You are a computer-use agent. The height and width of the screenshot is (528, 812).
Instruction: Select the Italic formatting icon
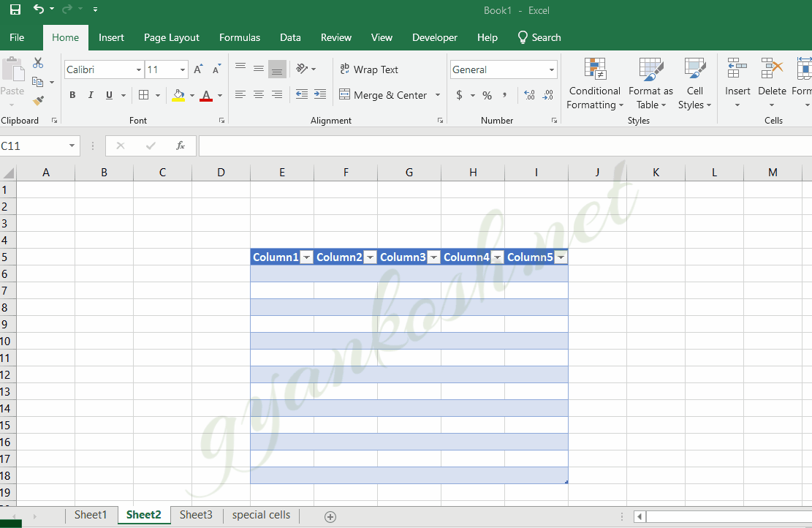tap(89, 95)
